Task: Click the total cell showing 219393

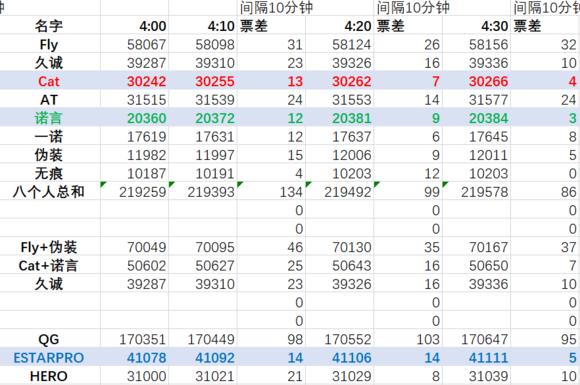Action: pyautogui.click(x=203, y=192)
